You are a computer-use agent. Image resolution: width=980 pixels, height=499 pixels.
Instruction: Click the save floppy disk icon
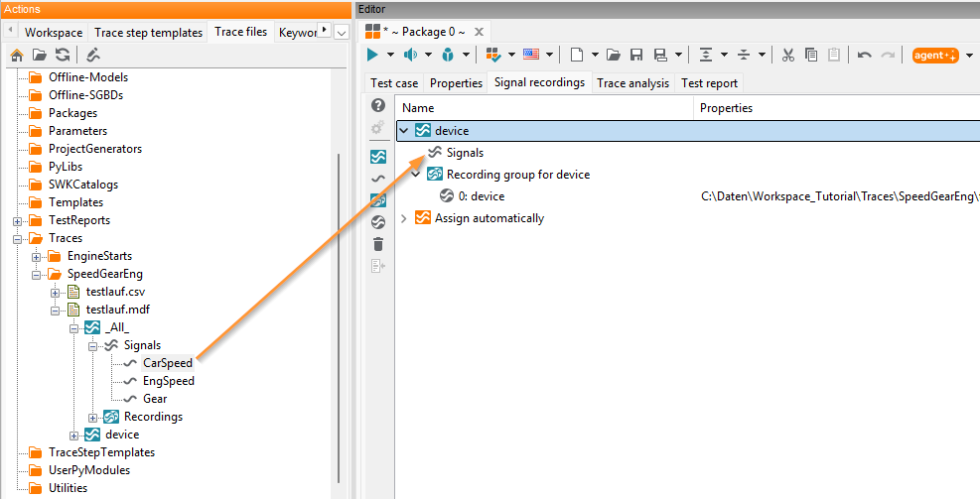tap(636, 55)
